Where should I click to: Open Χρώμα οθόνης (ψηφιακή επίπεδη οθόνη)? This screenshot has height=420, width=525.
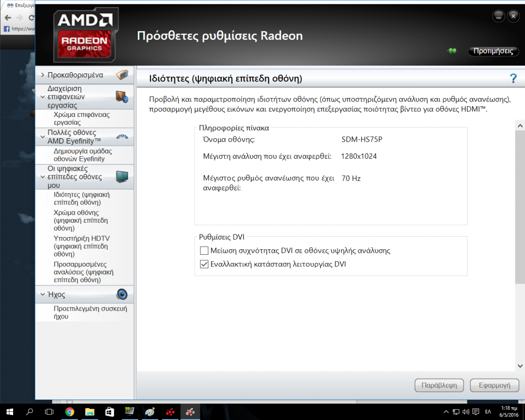pos(81,220)
